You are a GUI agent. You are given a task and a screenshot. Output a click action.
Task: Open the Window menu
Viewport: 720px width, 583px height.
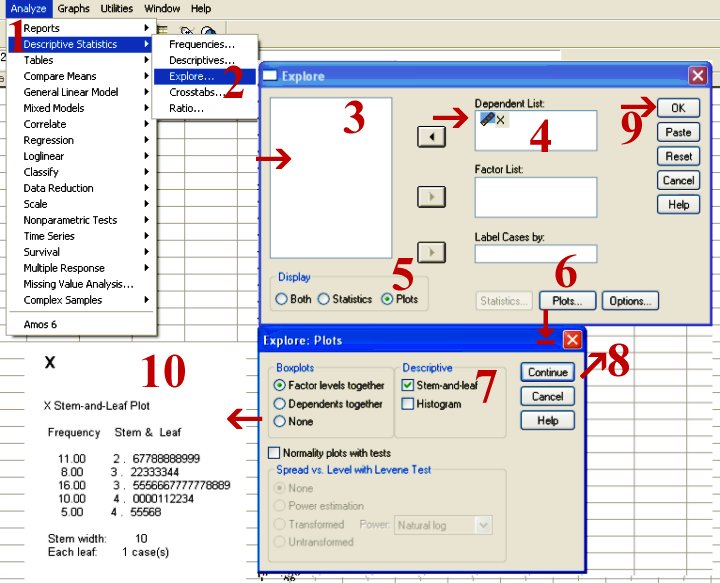162,9
